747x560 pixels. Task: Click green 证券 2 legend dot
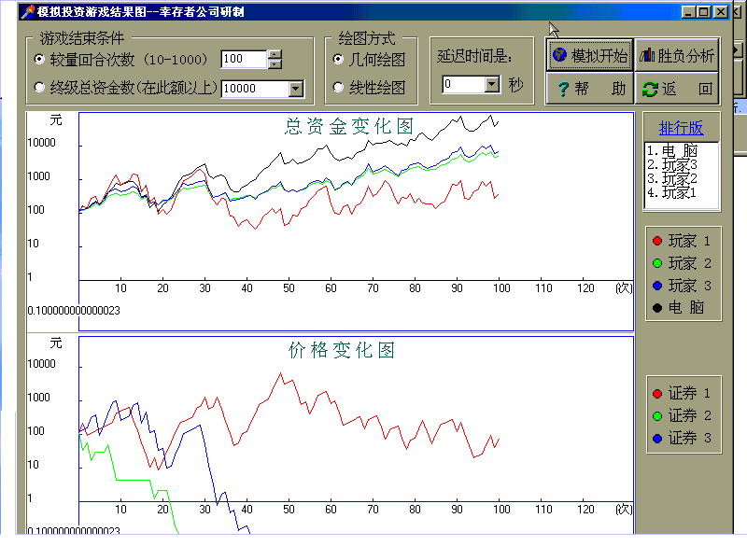[x=657, y=415]
